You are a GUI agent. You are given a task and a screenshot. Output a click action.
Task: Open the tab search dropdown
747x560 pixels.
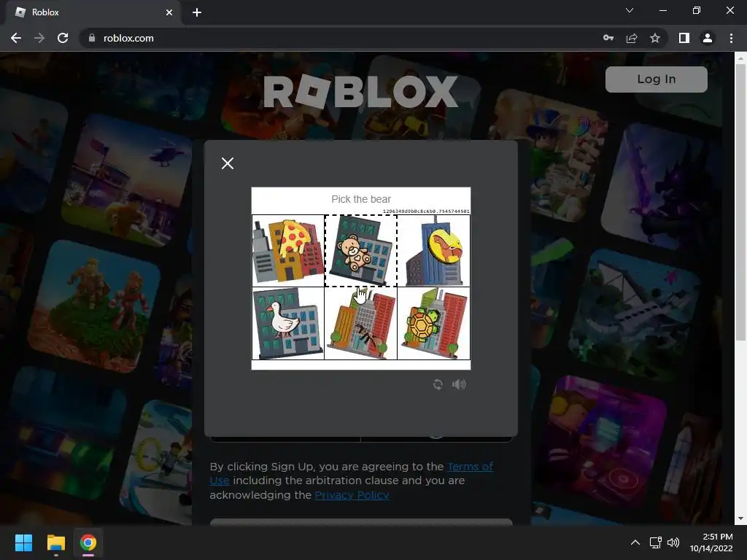pyautogui.click(x=630, y=10)
